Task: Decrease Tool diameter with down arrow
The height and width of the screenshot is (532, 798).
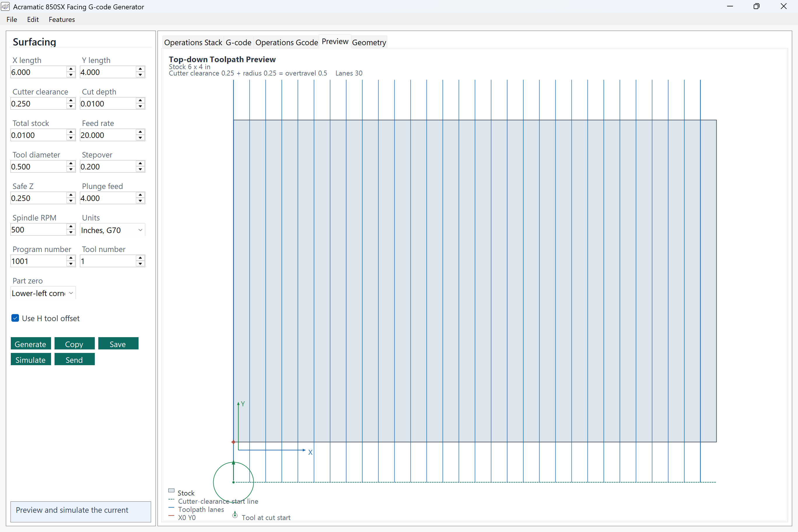Action: point(71,170)
